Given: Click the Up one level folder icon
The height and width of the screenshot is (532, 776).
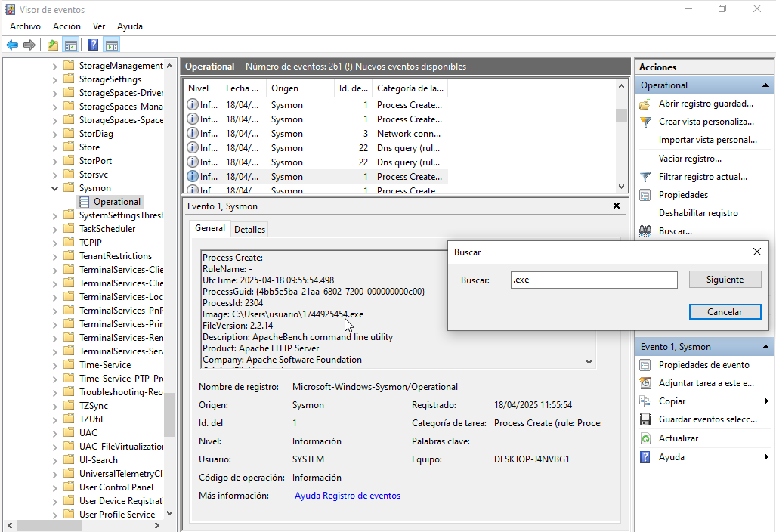Looking at the screenshot, I should coord(52,45).
